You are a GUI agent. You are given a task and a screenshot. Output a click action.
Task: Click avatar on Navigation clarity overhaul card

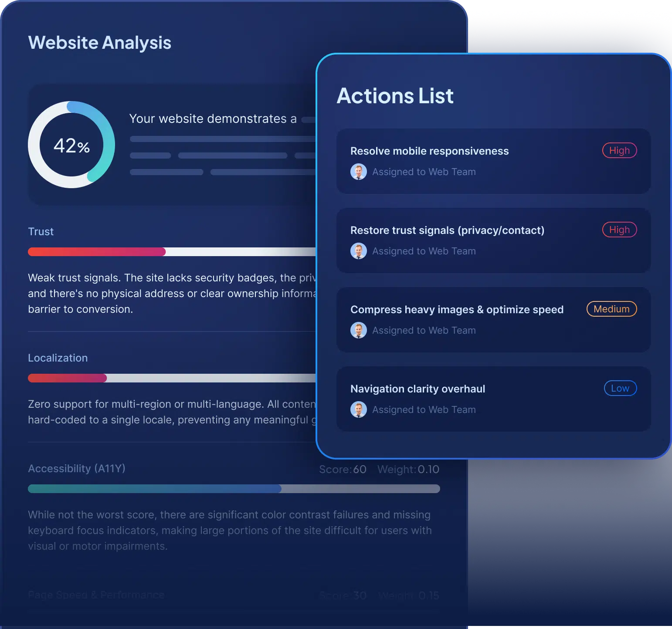[x=358, y=409]
